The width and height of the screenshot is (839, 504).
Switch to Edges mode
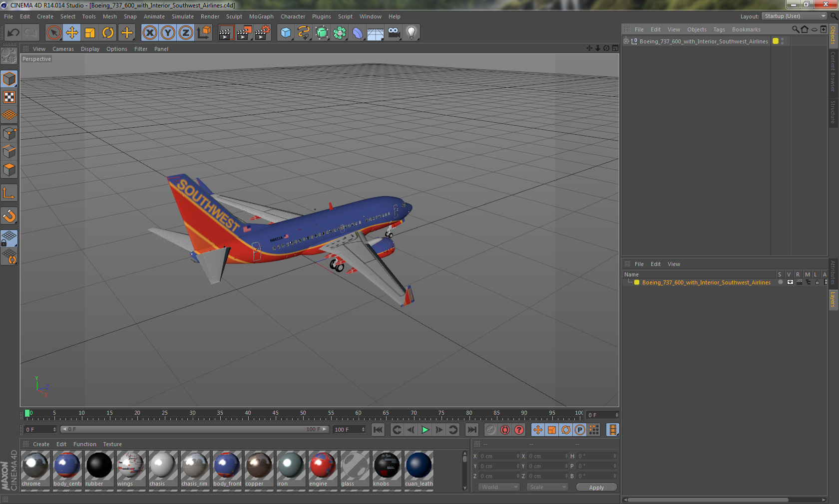tap(9, 152)
